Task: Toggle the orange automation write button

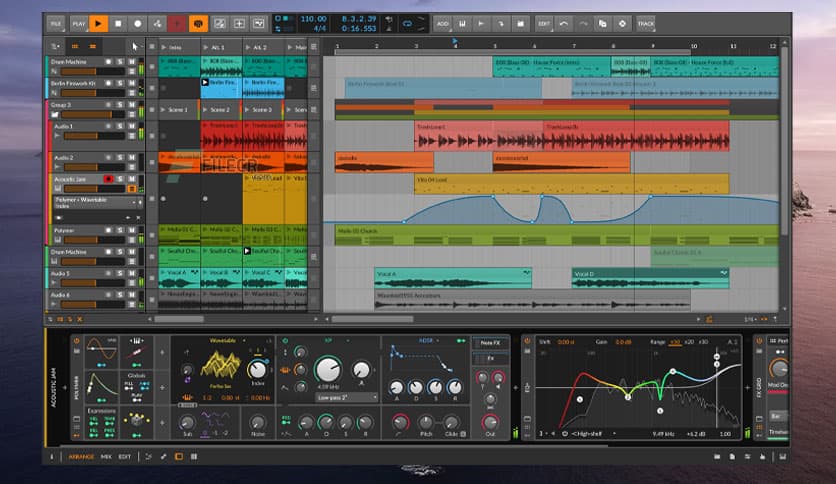Action: click(x=199, y=22)
